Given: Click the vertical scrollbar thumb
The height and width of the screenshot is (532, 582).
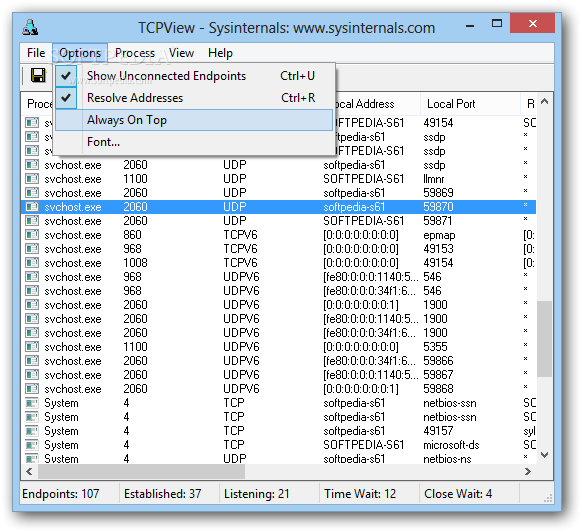Looking at the screenshot, I should 545,339.
